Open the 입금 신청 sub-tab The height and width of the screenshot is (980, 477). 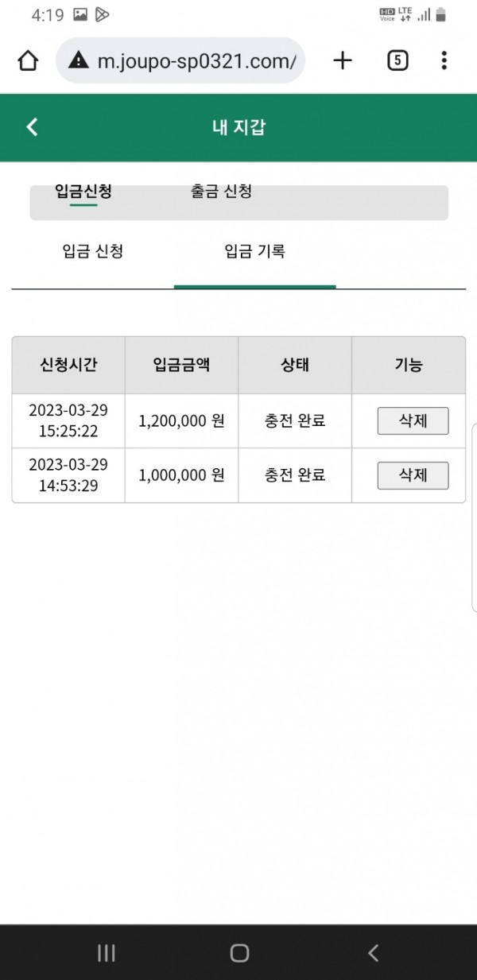92,252
